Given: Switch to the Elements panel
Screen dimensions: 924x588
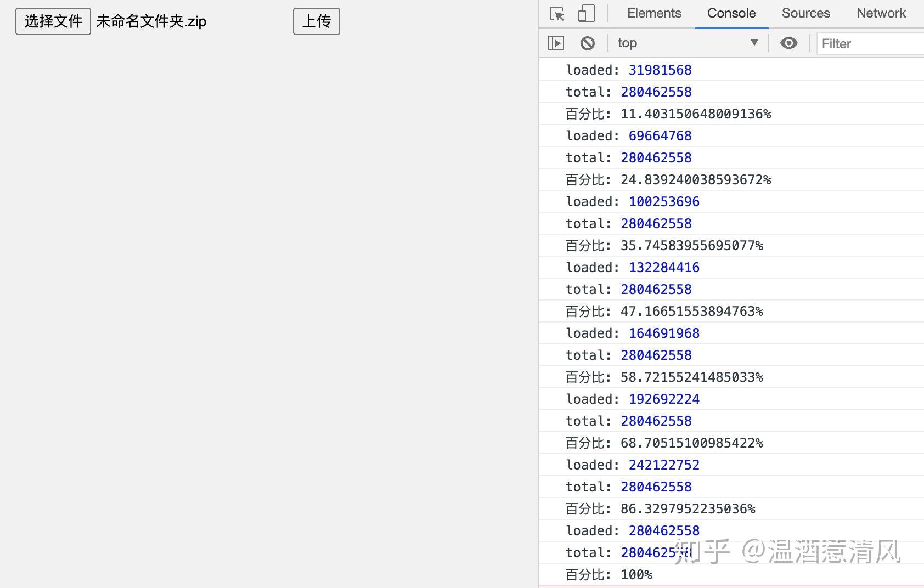Looking at the screenshot, I should (x=653, y=13).
